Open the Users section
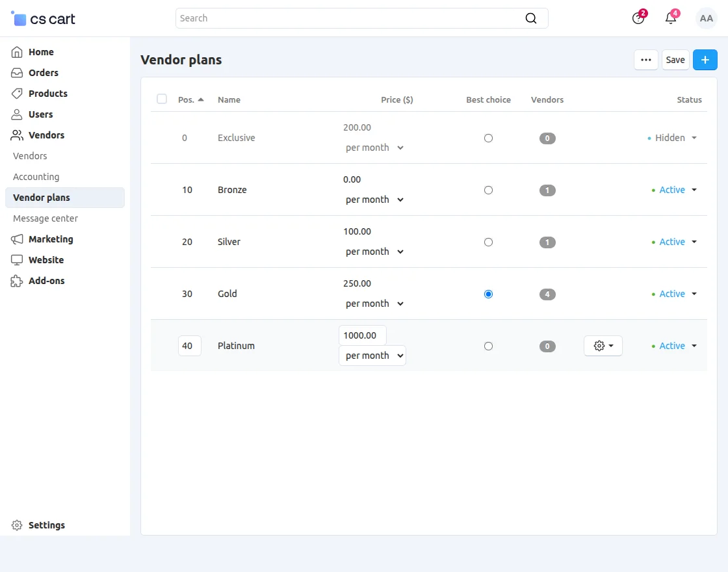 pos(40,114)
